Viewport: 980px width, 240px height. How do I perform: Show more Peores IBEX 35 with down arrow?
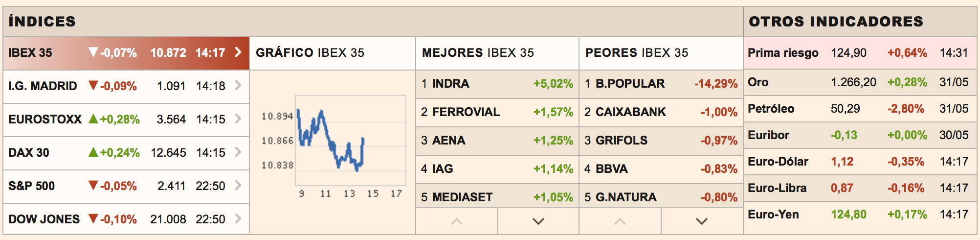702,221
